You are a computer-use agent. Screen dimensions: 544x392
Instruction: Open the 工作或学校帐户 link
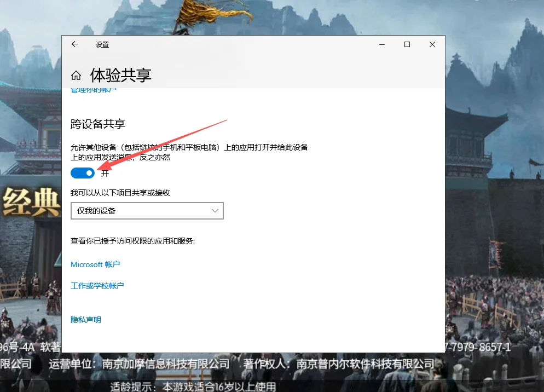[97, 286]
